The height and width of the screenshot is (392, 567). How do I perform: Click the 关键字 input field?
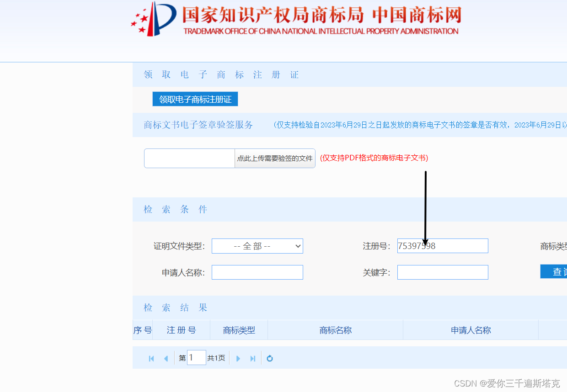[443, 272]
